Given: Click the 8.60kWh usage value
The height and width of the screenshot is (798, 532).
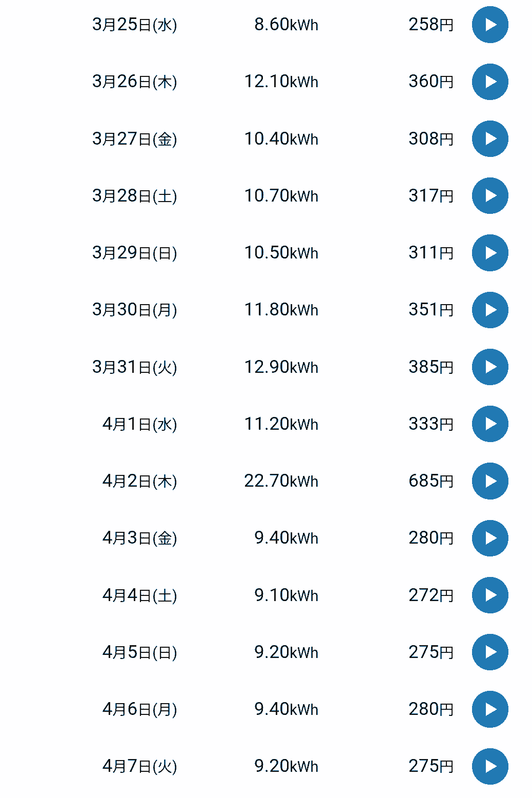Looking at the screenshot, I should pos(286,25).
